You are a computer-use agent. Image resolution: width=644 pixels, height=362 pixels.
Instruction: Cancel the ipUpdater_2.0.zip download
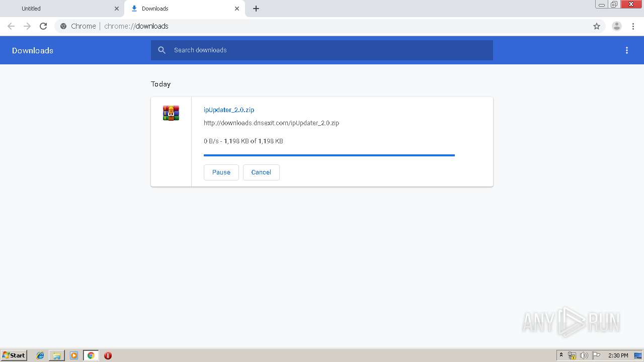261,172
